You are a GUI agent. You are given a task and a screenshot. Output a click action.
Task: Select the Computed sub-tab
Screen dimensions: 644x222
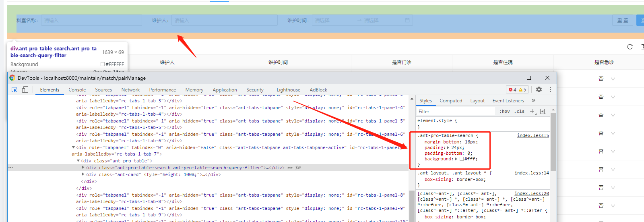click(x=451, y=101)
